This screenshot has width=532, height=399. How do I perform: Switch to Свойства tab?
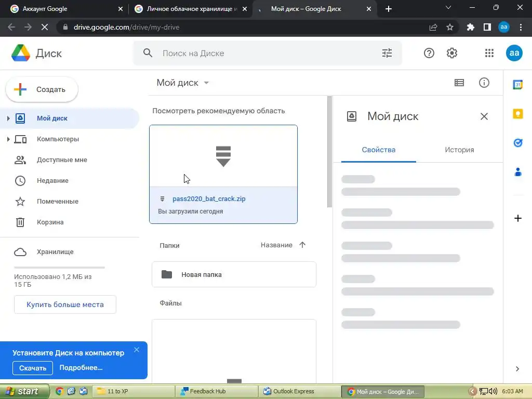379,150
